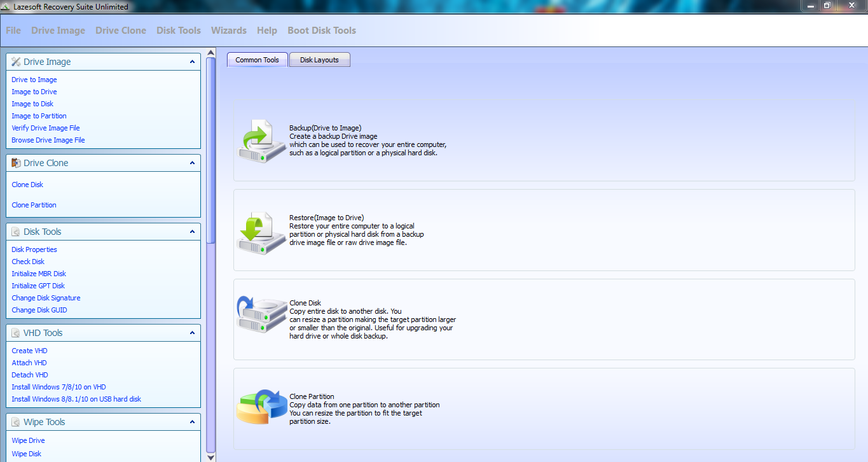Viewport: 868px width, 462px height.
Task: Click Change Disk Signature
Action: (x=46, y=298)
